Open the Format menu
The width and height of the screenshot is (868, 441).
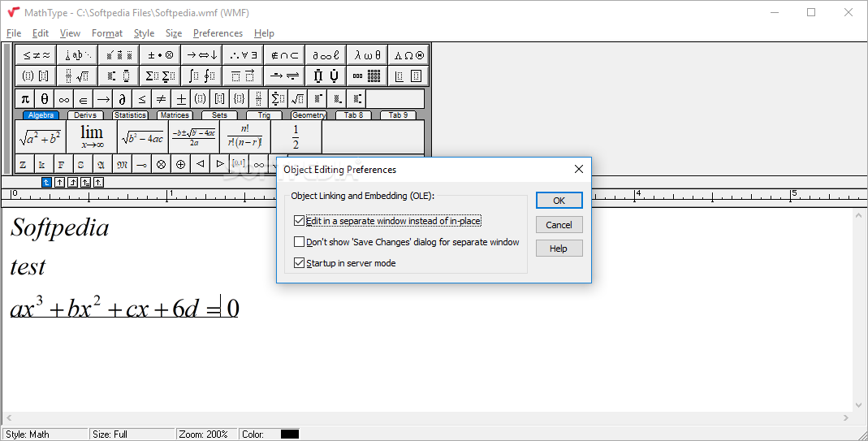[x=107, y=33]
